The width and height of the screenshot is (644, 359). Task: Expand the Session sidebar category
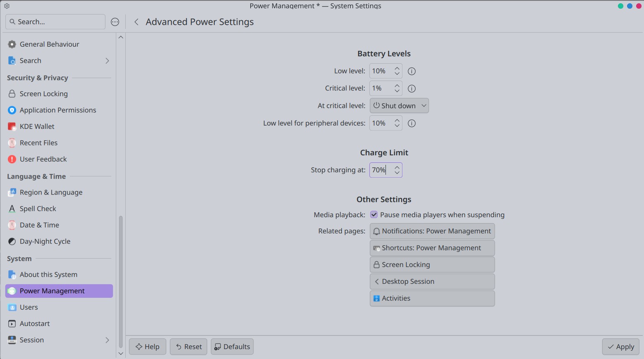(x=107, y=340)
